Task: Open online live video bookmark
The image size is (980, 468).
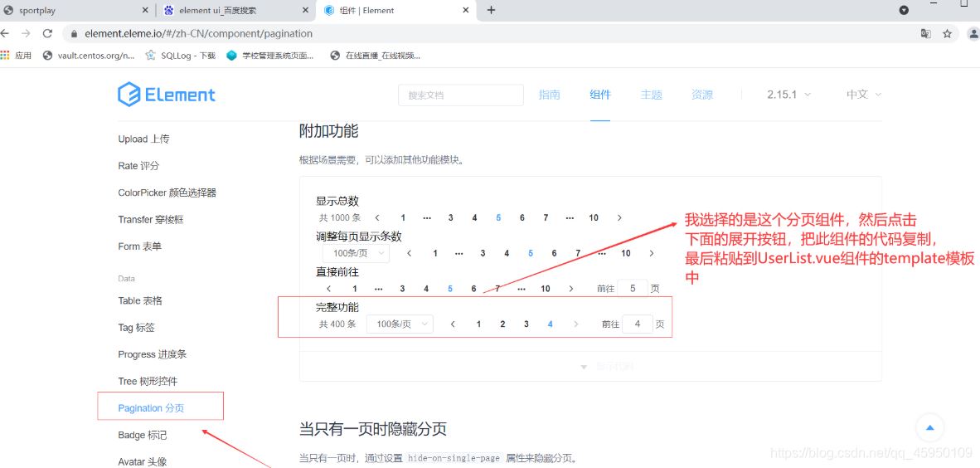Action: (x=376, y=55)
